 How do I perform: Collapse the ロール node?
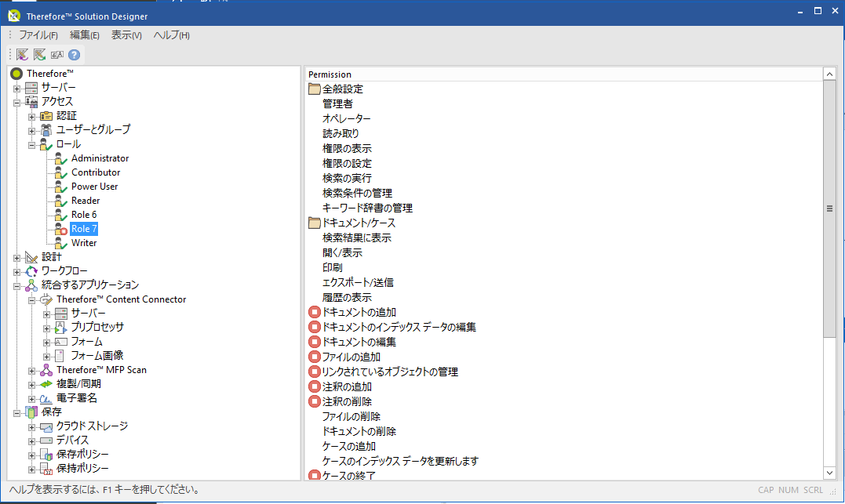click(32, 144)
